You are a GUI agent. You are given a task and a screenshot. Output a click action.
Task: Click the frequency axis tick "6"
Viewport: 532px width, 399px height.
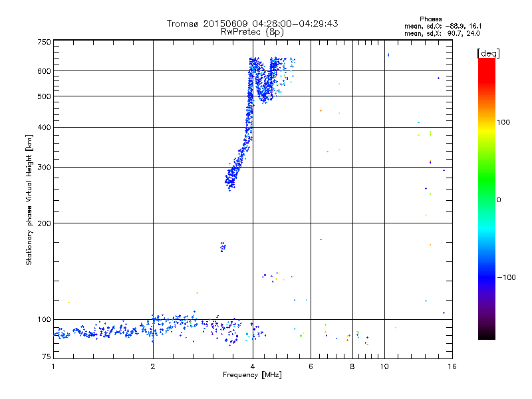(x=311, y=366)
